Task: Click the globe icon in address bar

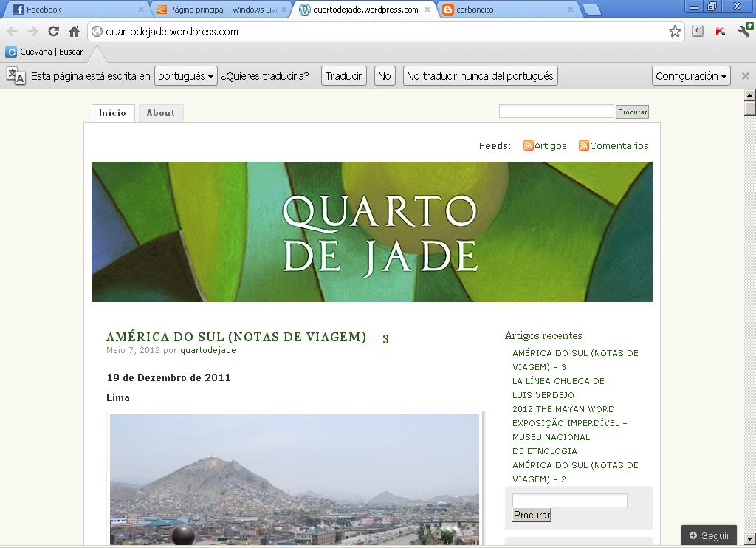Action: (x=97, y=31)
